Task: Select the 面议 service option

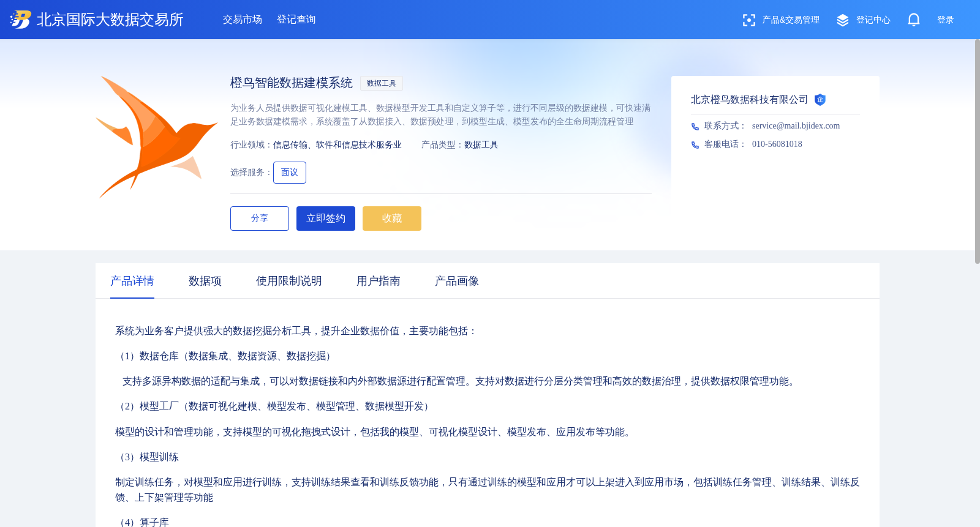Action: pos(290,173)
